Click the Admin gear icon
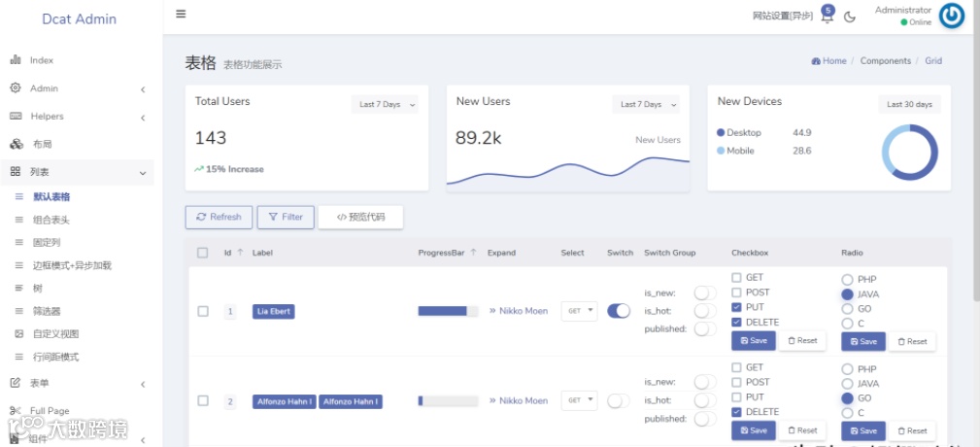This screenshot has width=980, height=447. (x=16, y=88)
